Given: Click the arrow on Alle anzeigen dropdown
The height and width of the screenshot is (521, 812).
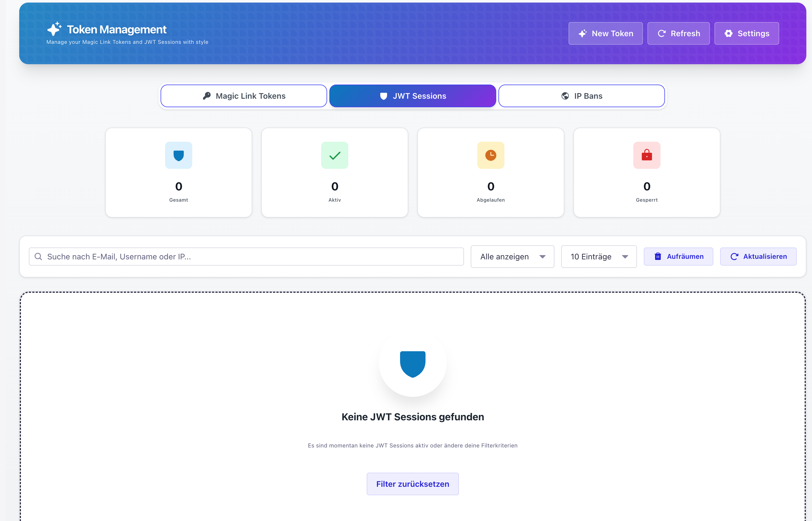Looking at the screenshot, I should point(542,257).
